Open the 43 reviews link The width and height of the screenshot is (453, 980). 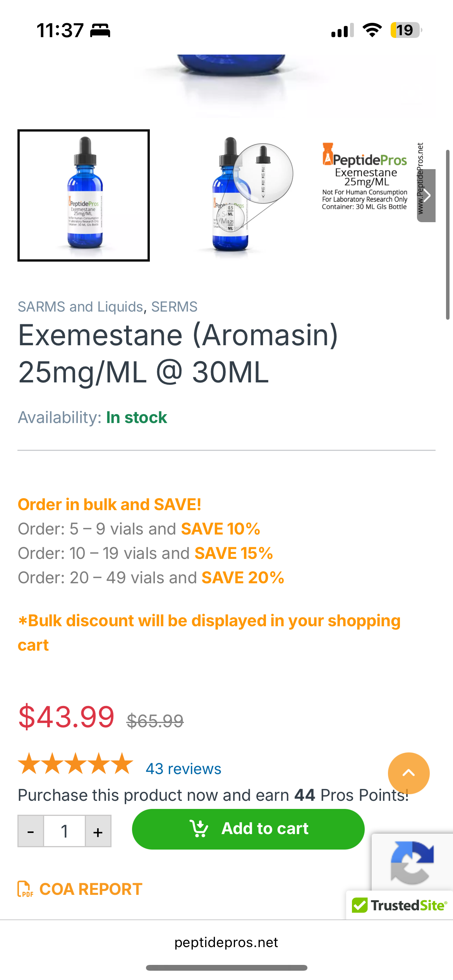pyautogui.click(x=183, y=769)
